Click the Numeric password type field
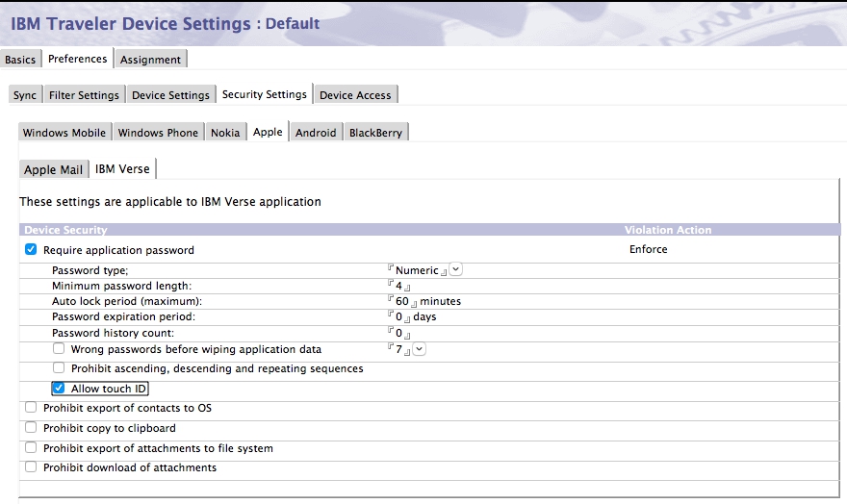847x504 pixels. point(417,270)
